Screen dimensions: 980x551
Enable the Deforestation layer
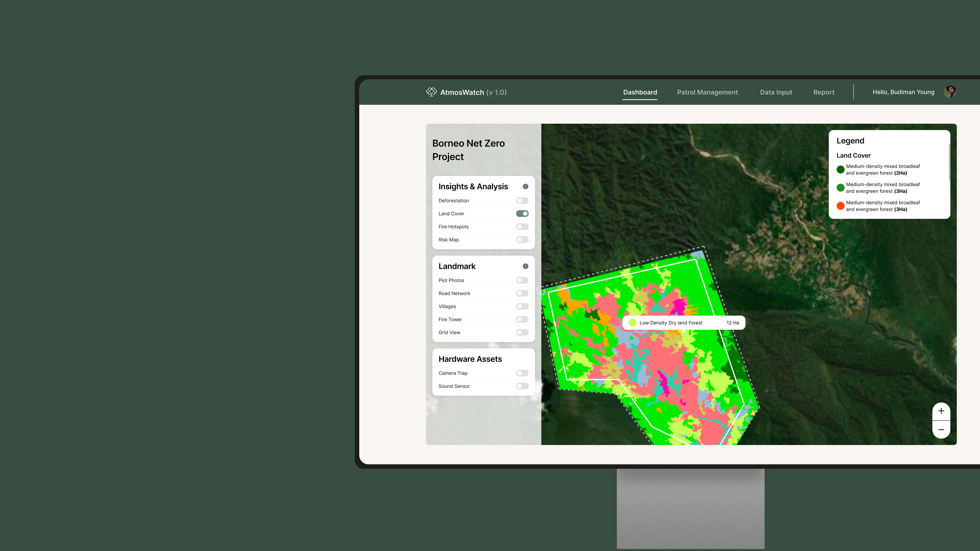click(522, 200)
